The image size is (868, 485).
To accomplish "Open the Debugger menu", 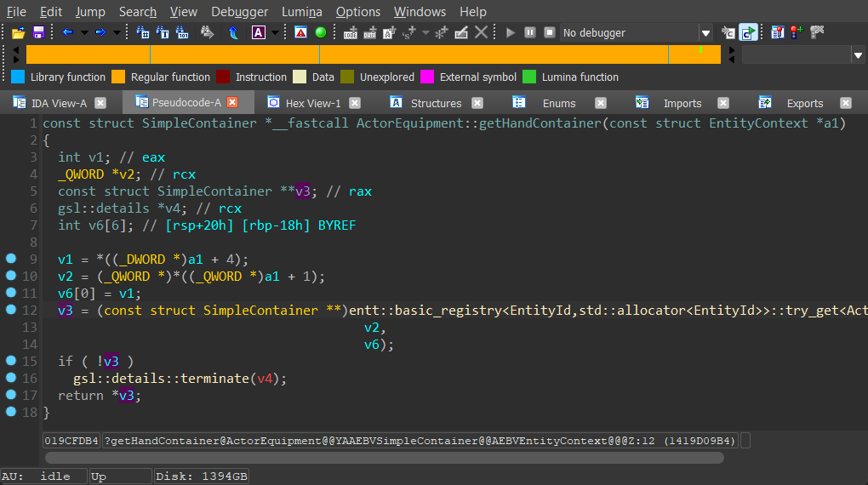I will 239,12.
